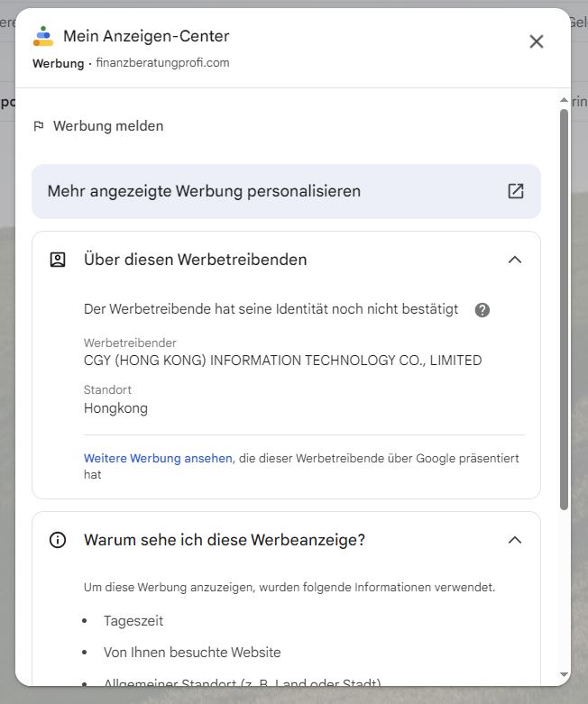This screenshot has width=588, height=704.
Task: Click the Werbetreibender field label
Action: (130, 343)
